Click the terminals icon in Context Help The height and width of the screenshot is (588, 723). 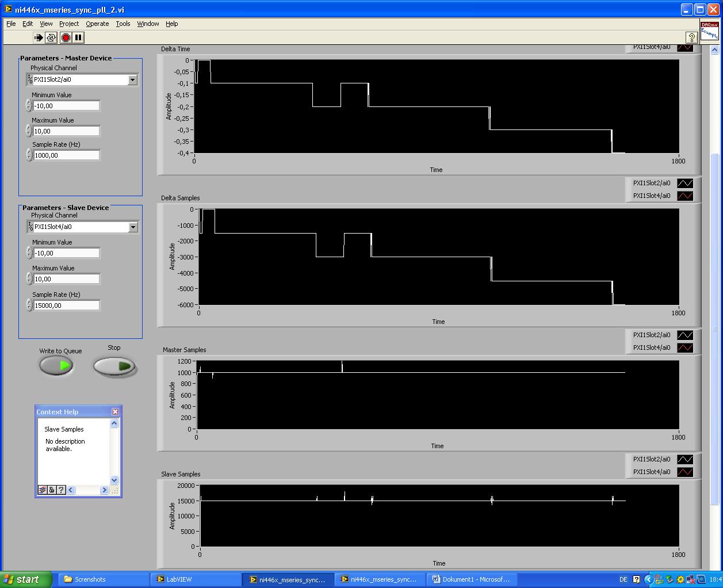click(x=42, y=490)
